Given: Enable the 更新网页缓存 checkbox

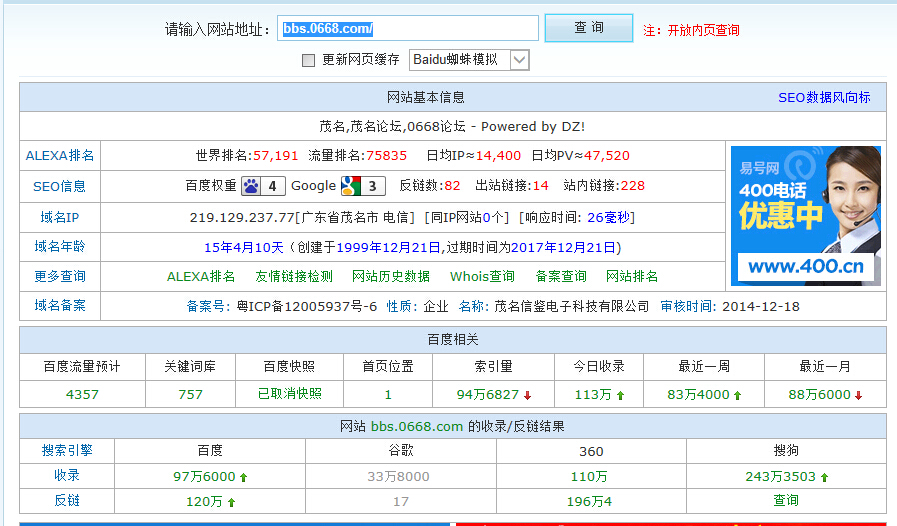Looking at the screenshot, I should (x=309, y=60).
